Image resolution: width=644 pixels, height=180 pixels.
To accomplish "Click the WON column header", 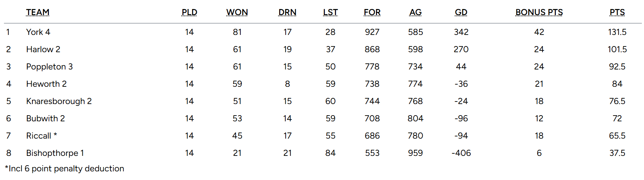I will (x=237, y=13).
